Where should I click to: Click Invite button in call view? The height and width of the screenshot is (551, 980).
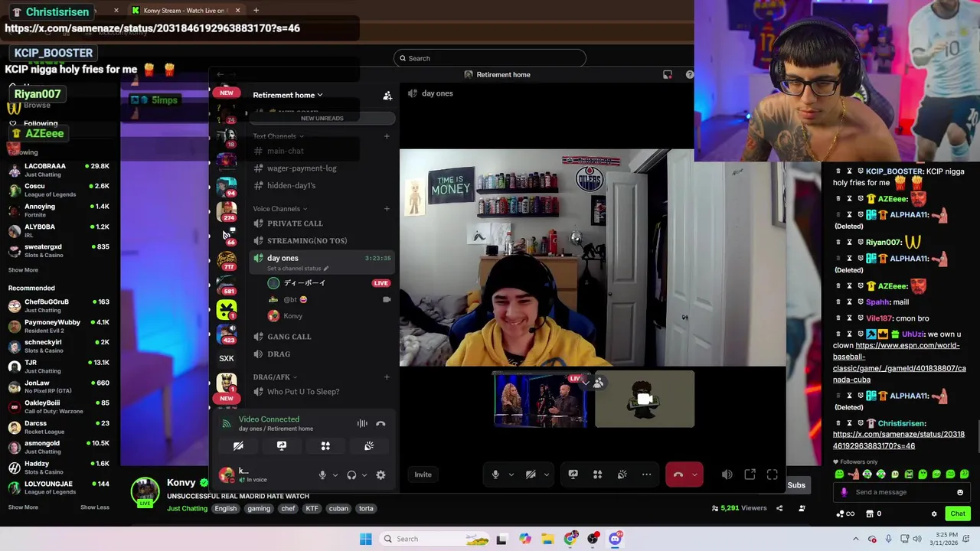423,474
